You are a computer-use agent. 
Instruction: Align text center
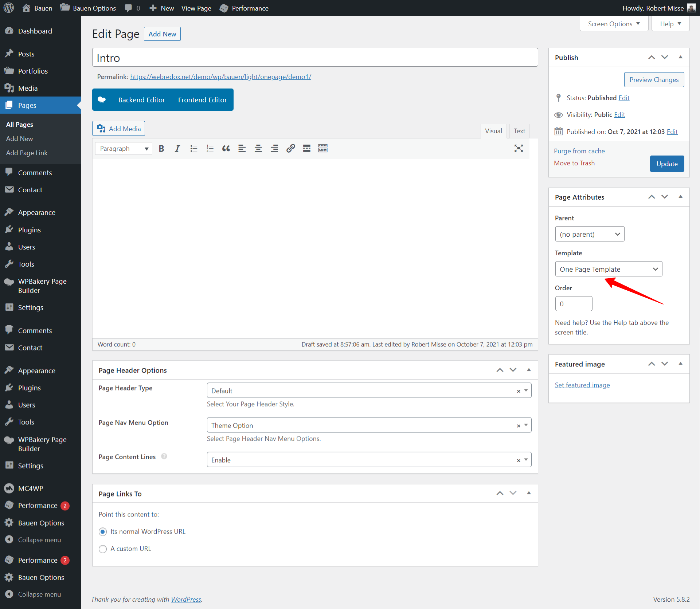click(x=258, y=148)
